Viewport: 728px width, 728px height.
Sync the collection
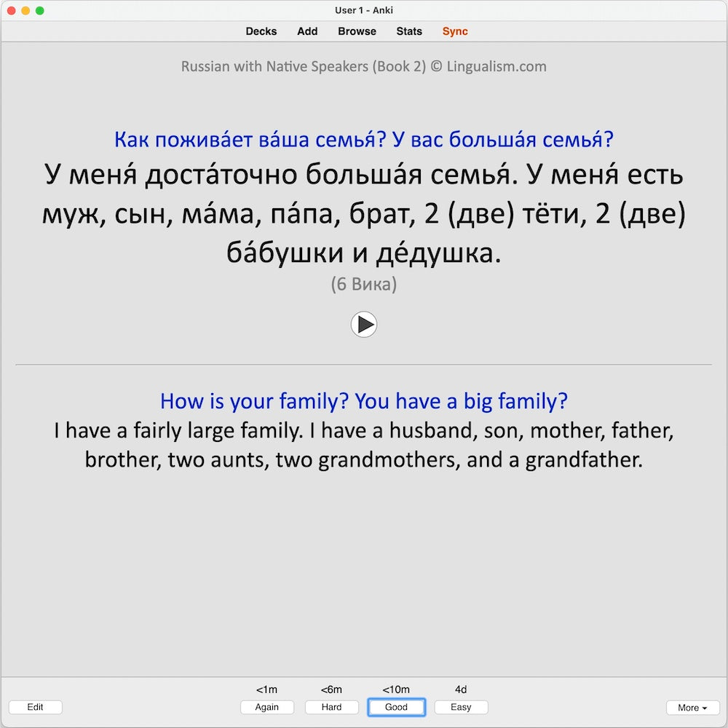pos(455,31)
